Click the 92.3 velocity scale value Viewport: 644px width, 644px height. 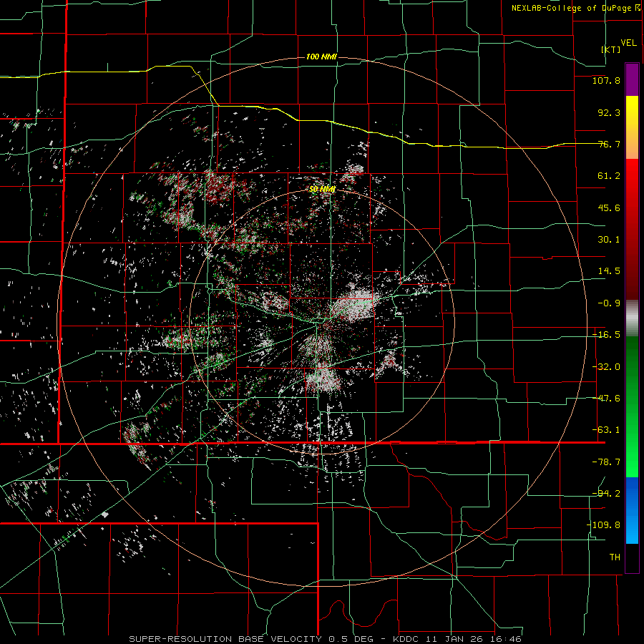[609, 112]
